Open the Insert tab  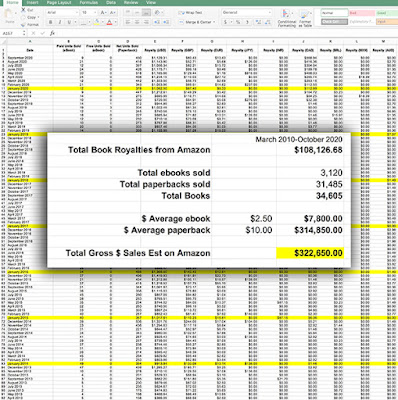point(32,3)
